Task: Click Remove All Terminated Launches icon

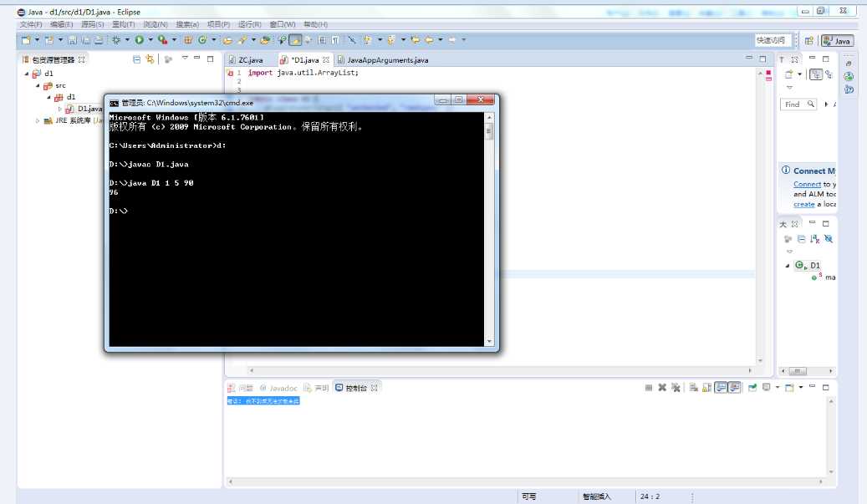Action: 676,387
